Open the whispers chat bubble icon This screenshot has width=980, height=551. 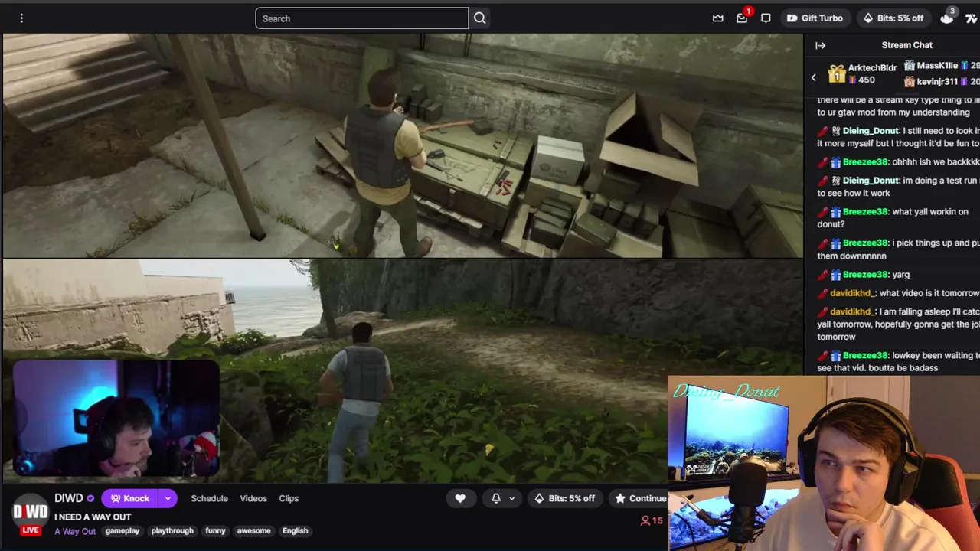tap(766, 18)
